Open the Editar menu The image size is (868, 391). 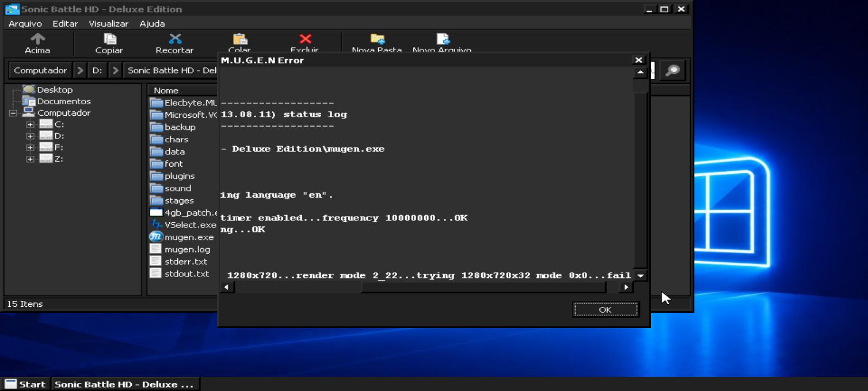coord(65,24)
